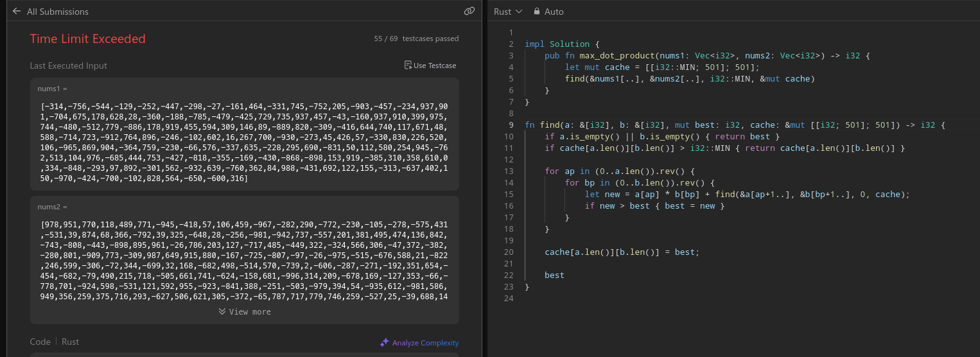Click line number 9 in gutter
Image resolution: width=980 pixels, height=357 pixels.
pos(511,125)
